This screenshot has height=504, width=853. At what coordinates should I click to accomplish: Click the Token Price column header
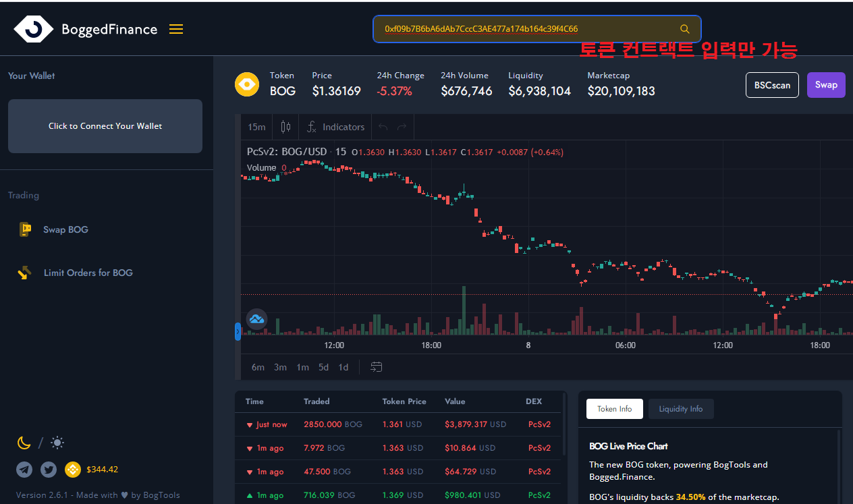(404, 401)
